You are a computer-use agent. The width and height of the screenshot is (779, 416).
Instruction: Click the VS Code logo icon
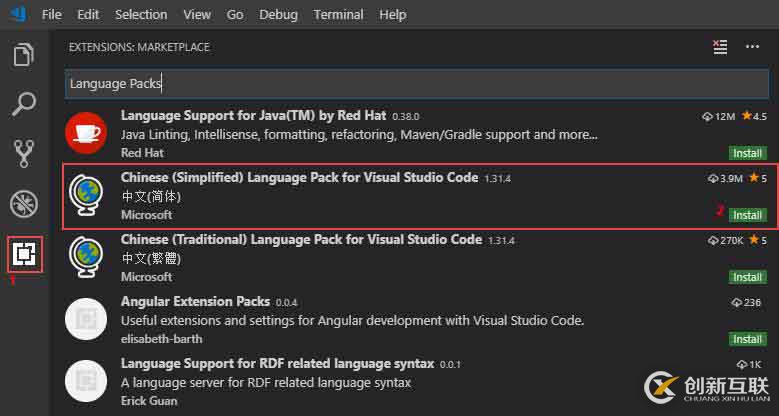[x=18, y=14]
